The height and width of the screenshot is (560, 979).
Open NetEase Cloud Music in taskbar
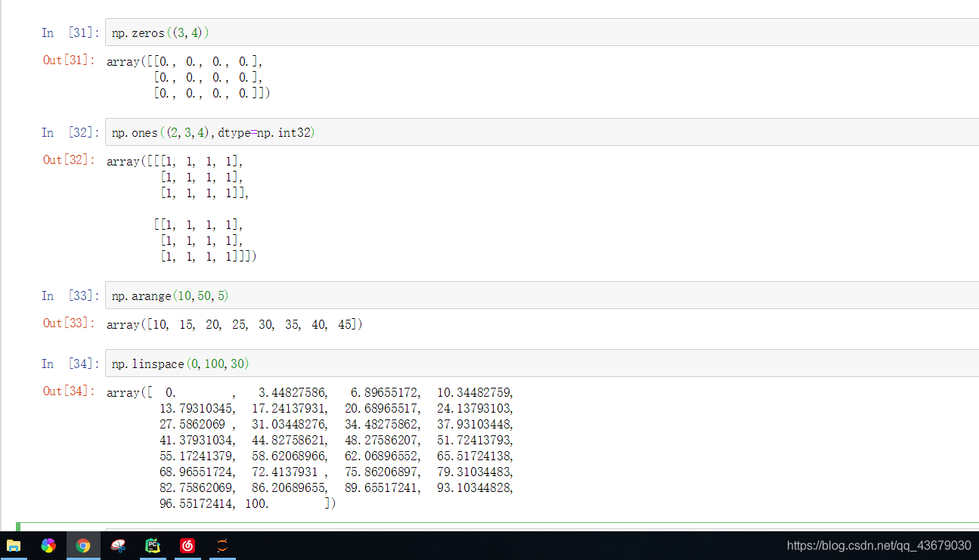187,546
